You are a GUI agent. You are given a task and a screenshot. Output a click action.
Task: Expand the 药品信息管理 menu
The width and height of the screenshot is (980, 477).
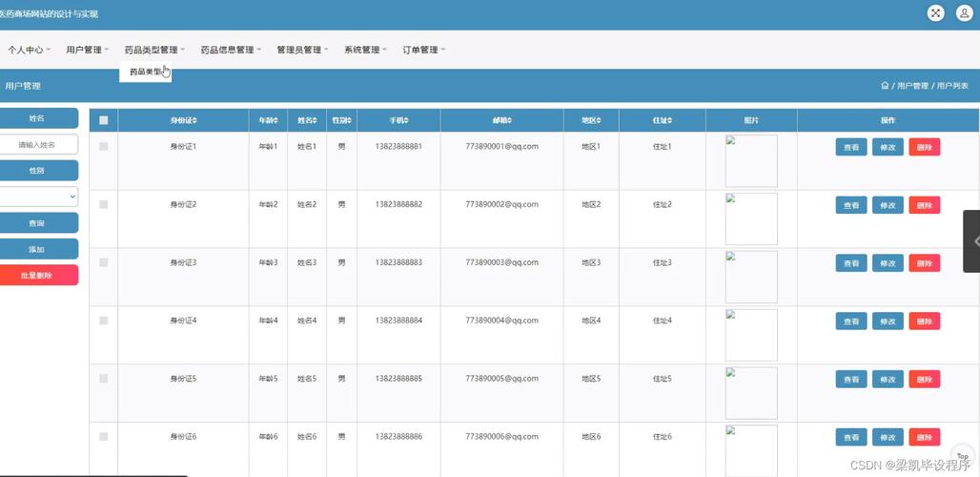click(231, 50)
